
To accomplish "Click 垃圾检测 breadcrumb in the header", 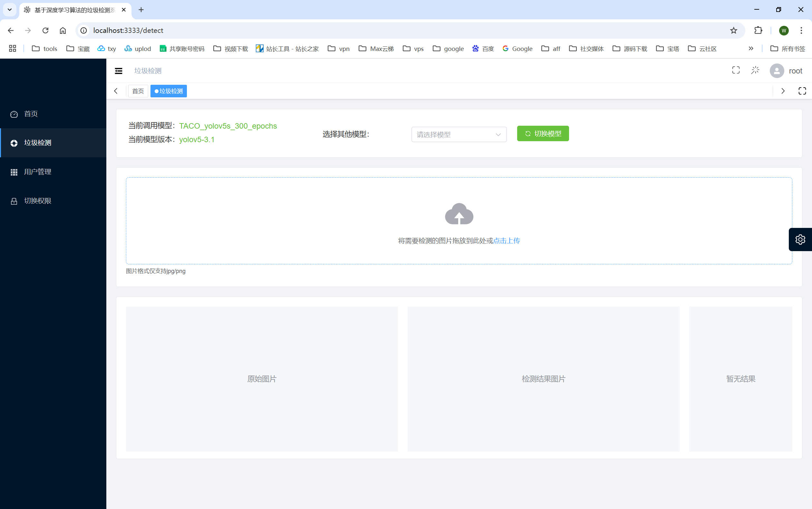I will [x=148, y=71].
